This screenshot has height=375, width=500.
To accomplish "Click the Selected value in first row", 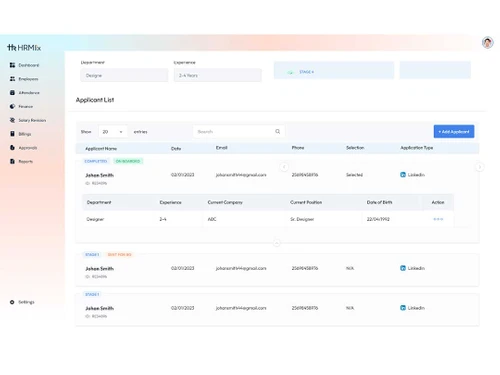I will pos(354,175).
